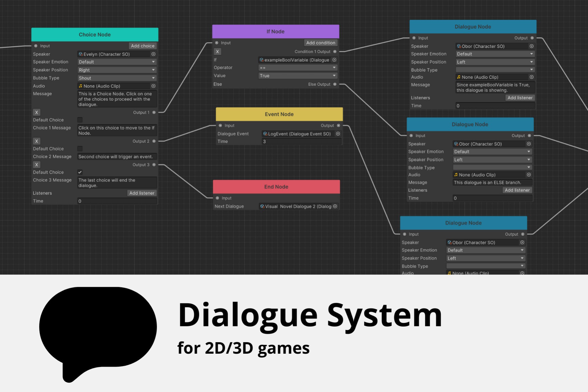This screenshot has height=392, width=588.
Task: Open the object picker for Evelyn Character SO
Action: 153,54
